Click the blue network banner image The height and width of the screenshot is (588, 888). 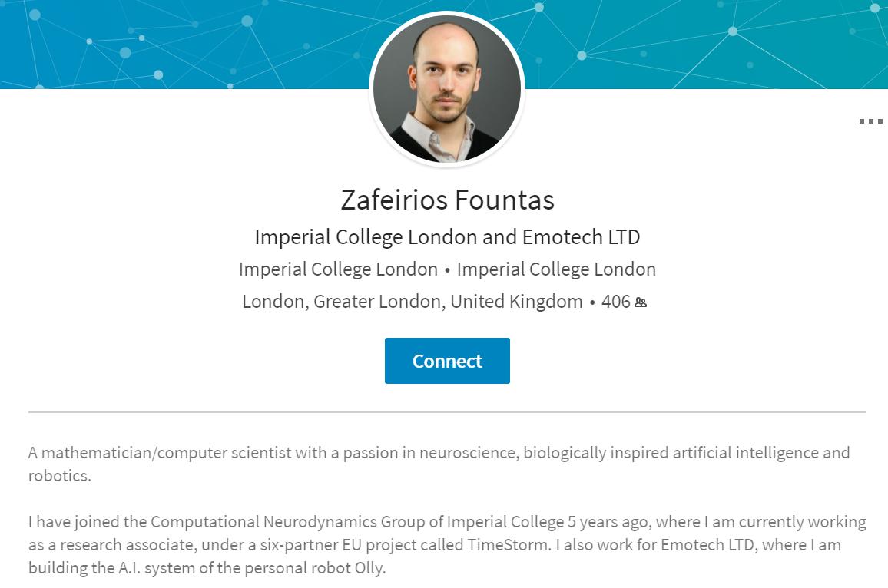[192, 42]
